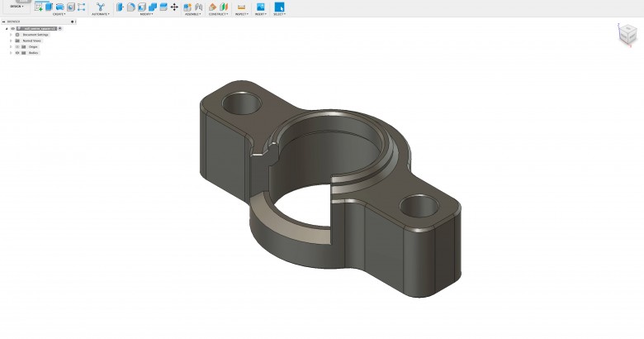644x339 pixels.
Task: Hide the Bodies folder with eye icon
Action: [x=17, y=53]
